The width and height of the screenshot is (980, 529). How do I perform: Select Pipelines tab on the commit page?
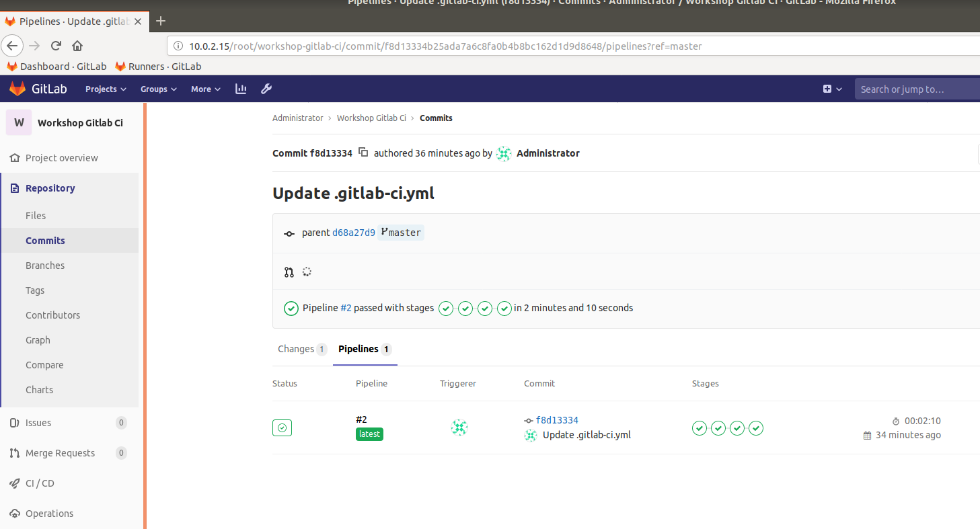pos(359,349)
